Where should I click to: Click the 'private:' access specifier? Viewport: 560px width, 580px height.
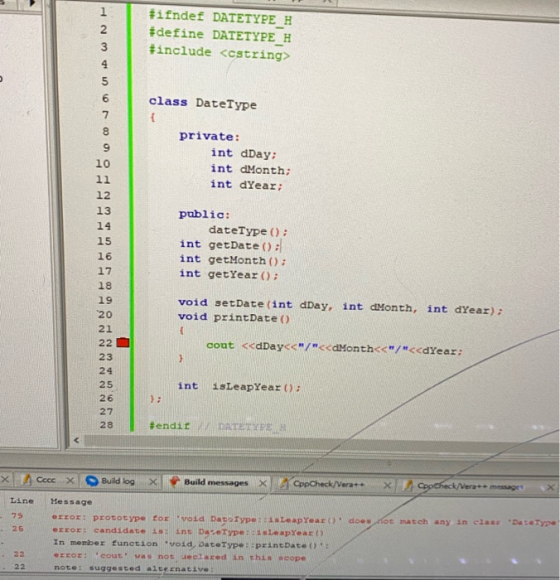[x=209, y=136]
